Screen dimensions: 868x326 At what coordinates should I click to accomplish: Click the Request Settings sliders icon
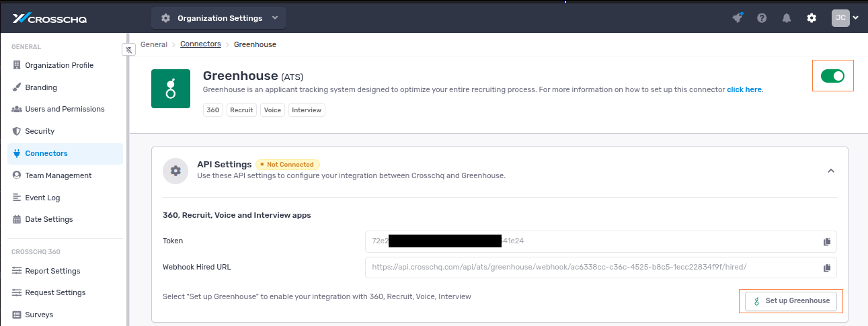pos(17,292)
